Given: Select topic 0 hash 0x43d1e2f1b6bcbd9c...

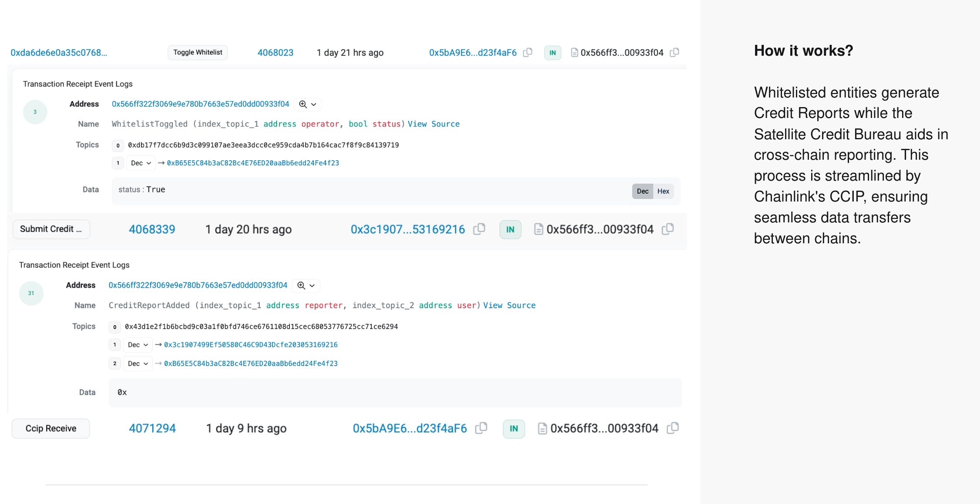Looking at the screenshot, I should coord(261,326).
